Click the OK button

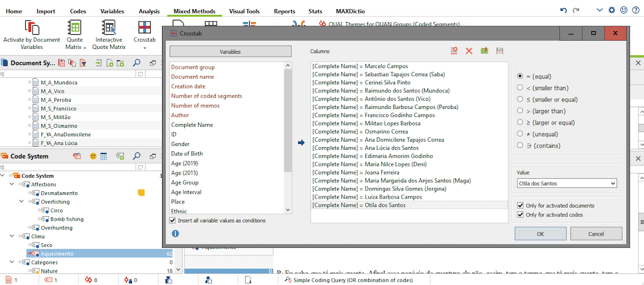[540, 233]
